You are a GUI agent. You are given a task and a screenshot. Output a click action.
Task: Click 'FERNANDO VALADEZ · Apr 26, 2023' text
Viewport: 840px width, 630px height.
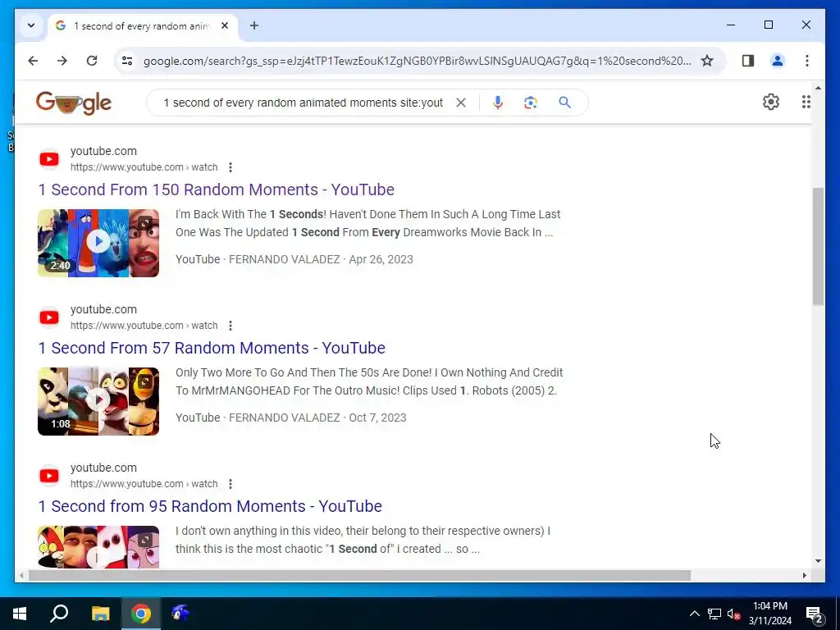tap(321, 259)
